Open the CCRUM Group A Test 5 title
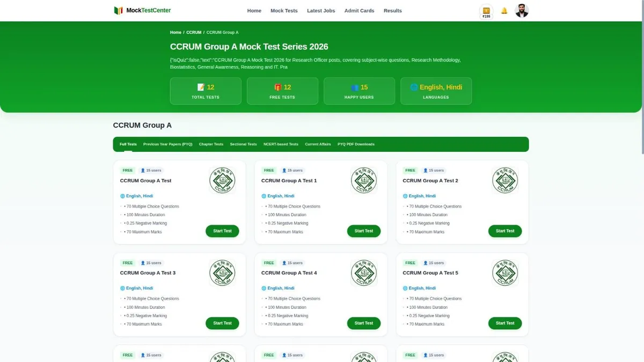 [x=430, y=273]
